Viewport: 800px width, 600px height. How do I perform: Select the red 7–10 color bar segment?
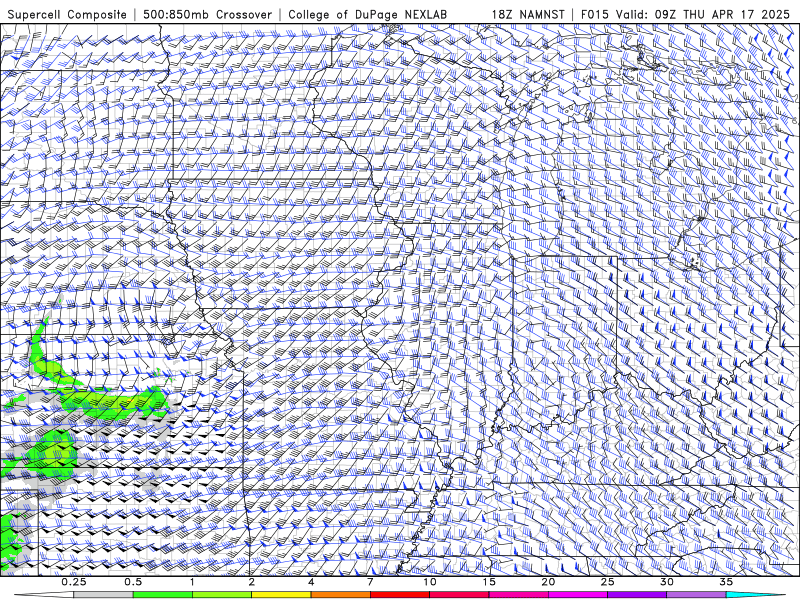tap(399, 595)
